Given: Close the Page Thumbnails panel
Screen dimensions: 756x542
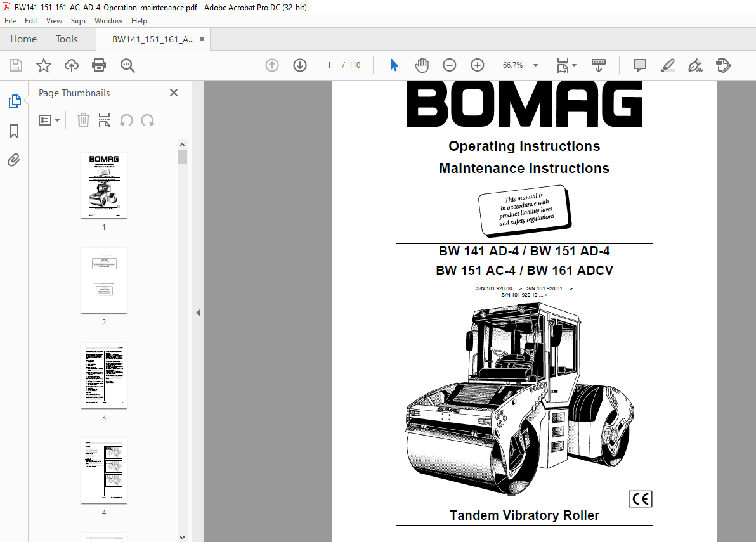Looking at the screenshot, I should (x=174, y=93).
